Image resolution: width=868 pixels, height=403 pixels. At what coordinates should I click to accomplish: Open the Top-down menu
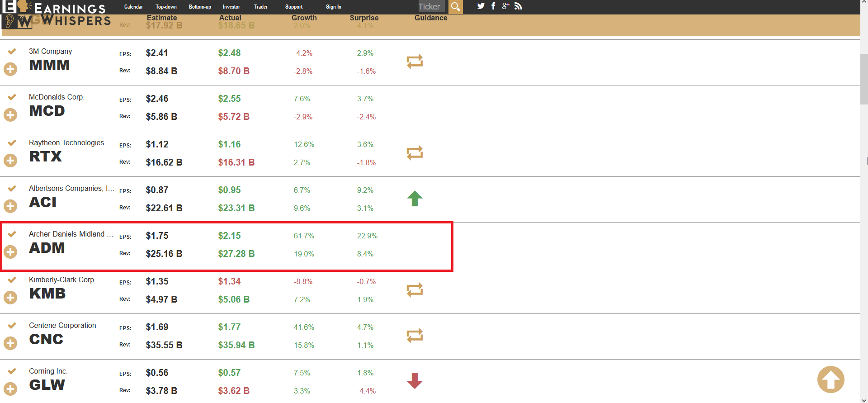pyautogui.click(x=166, y=7)
